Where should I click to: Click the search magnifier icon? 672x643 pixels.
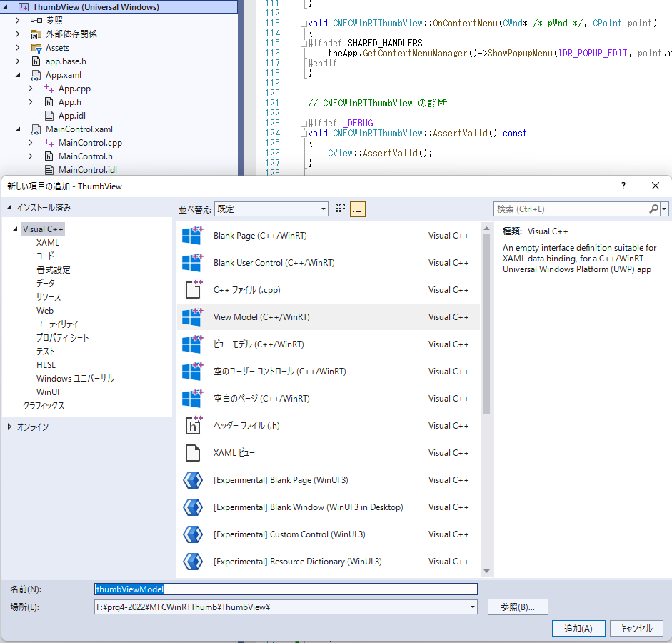tap(653, 209)
